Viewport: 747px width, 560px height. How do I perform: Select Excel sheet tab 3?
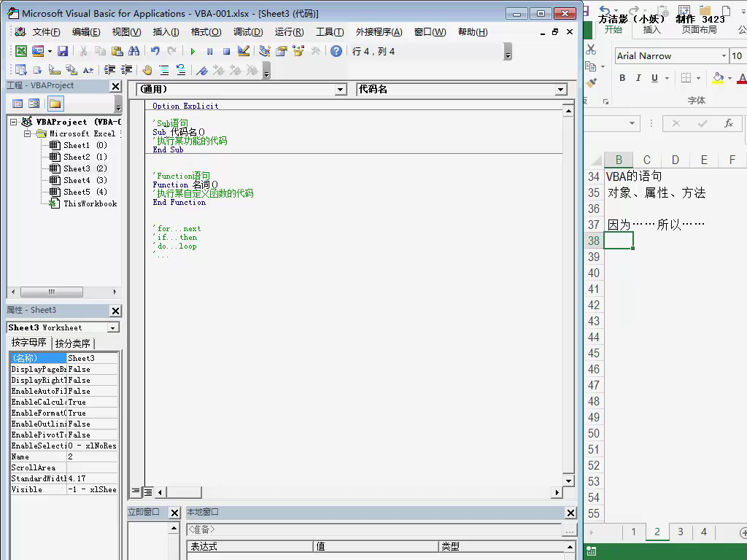pos(681,532)
